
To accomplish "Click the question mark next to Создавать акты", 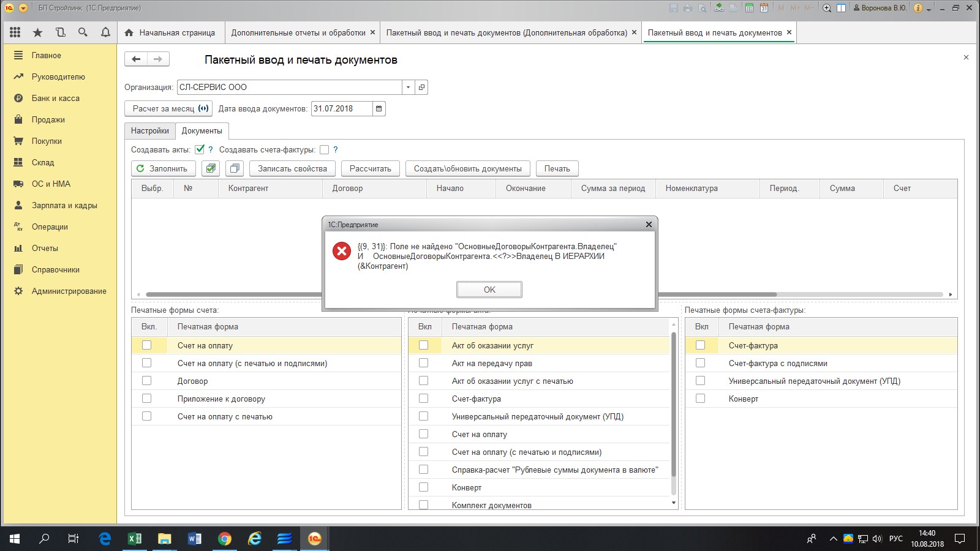I will pyautogui.click(x=211, y=149).
